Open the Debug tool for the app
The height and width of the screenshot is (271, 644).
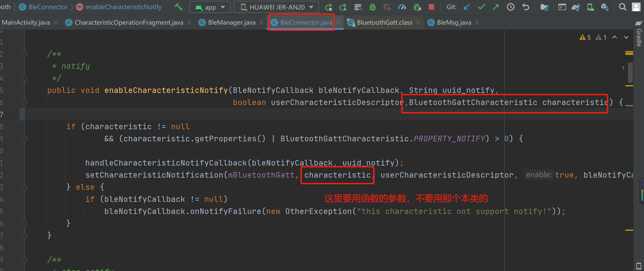372,7
